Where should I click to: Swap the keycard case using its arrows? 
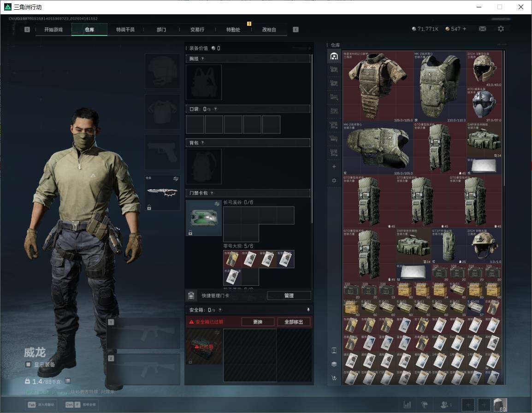pos(217,204)
